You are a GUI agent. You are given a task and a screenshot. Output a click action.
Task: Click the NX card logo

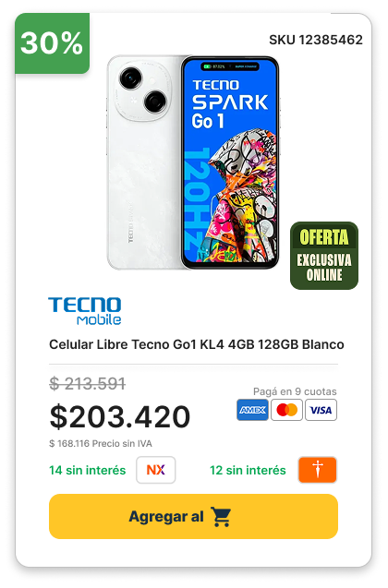pos(156,470)
